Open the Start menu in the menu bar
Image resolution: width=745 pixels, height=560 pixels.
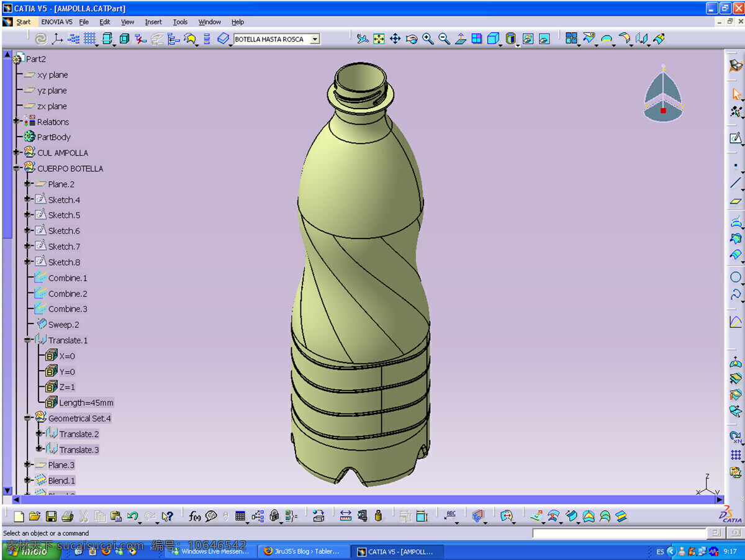point(24,22)
